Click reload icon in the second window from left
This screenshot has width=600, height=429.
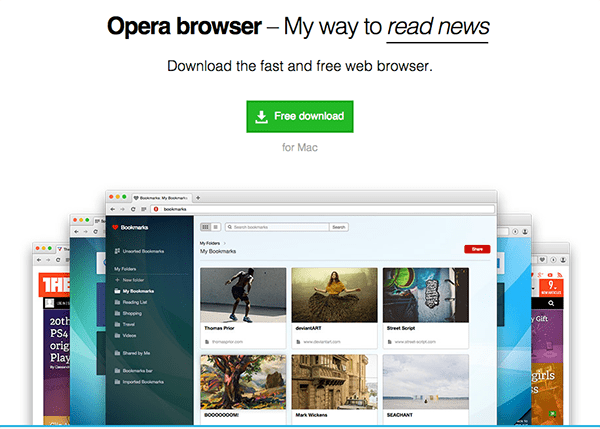pyautogui.click(x=96, y=232)
